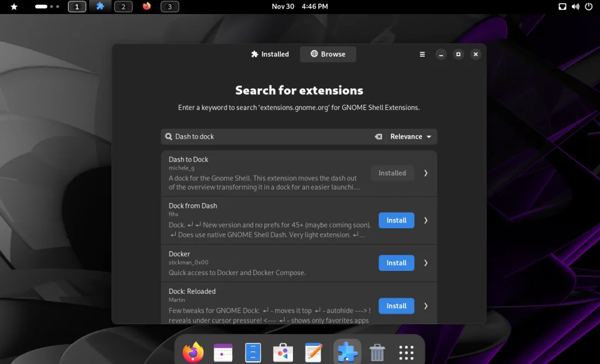Expand details for Dash to Dock
600x364 pixels.
[426, 173]
